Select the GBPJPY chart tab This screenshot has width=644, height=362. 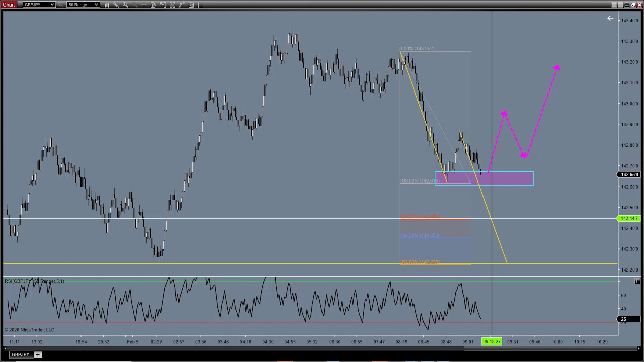tap(21, 355)
